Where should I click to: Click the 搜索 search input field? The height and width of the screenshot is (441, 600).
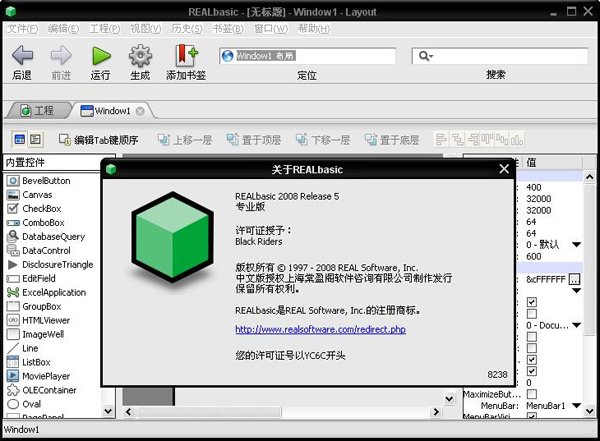click(500, 56)
